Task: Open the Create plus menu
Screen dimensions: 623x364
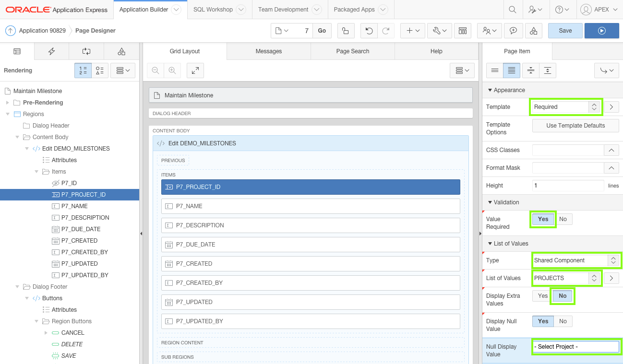Action: 413,31
